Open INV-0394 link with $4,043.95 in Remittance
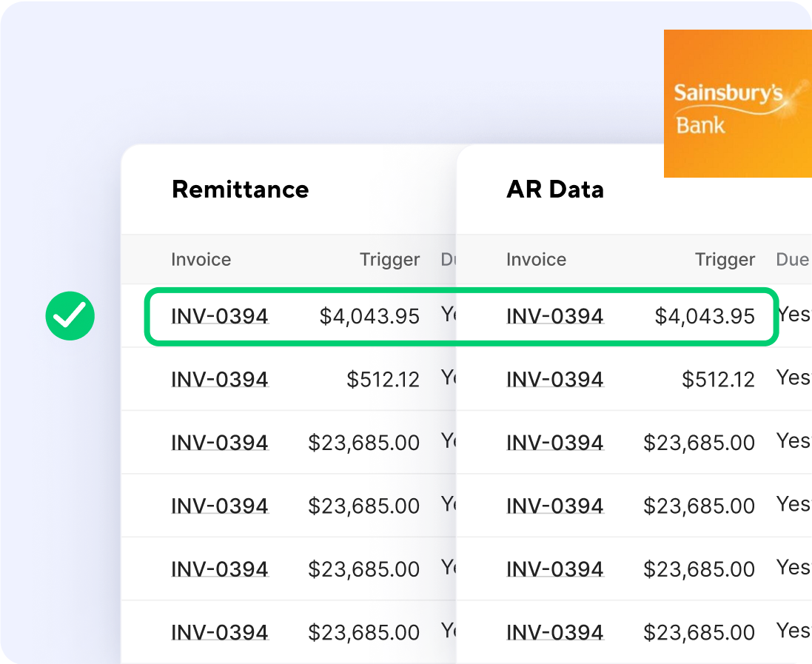 (x=220, y=315)
